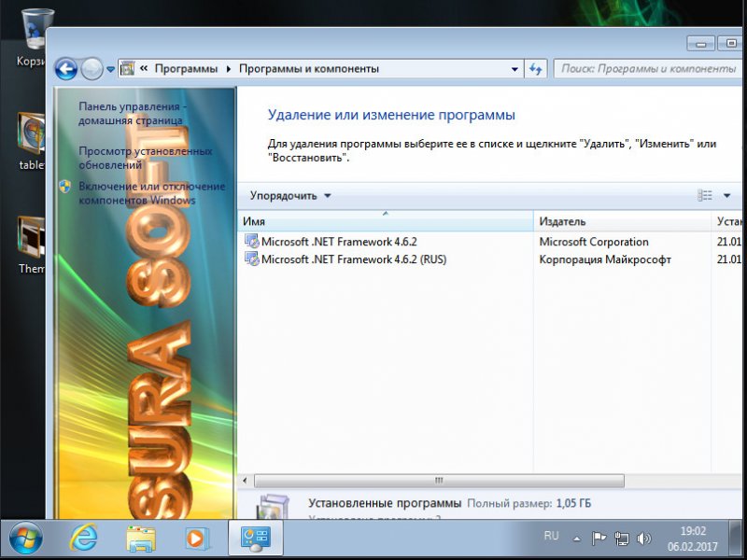Select Microsoft .NET Framework 4.6.2 (RUS) row
The height and width of the screenshot is (560, 747).
click(489, 259)
